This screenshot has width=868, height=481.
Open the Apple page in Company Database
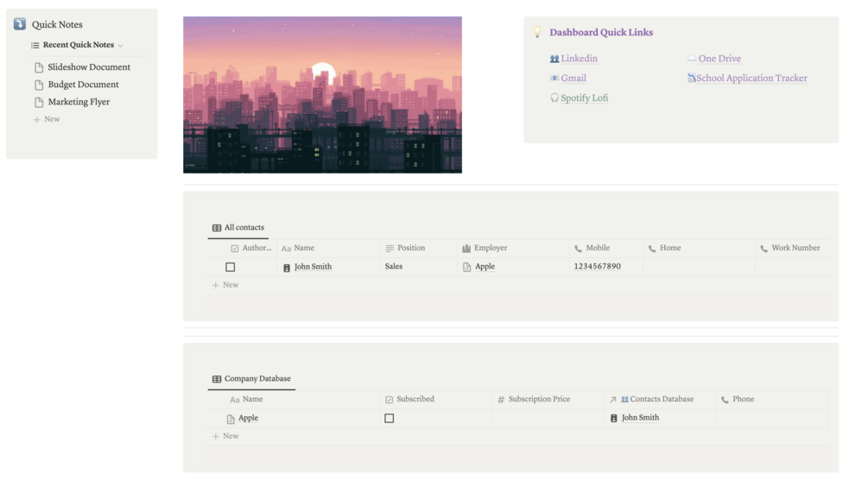(x=248, y=418)
